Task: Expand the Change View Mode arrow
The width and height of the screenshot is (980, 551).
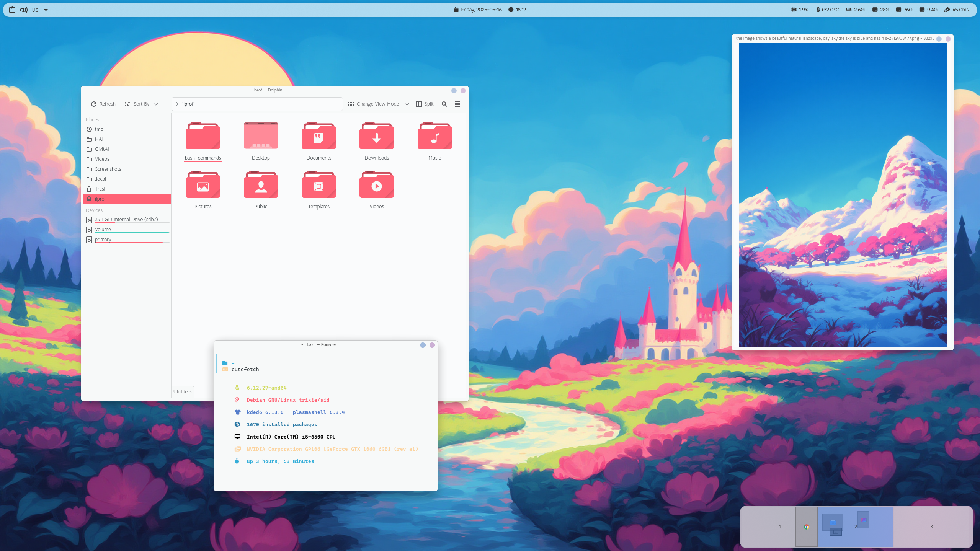Action: click(x=407, y=104)
